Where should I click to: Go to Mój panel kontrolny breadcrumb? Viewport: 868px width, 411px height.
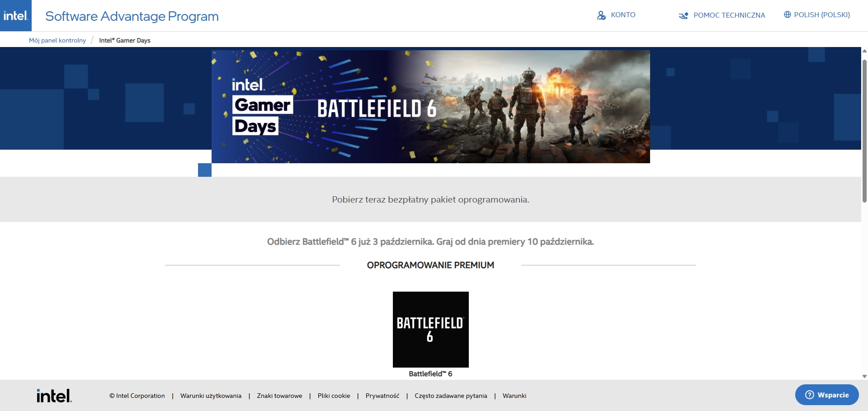click(57, 40)
